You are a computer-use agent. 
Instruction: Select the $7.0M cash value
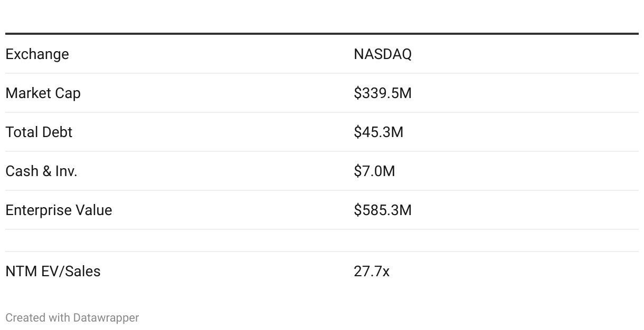(x=374, y=171)
